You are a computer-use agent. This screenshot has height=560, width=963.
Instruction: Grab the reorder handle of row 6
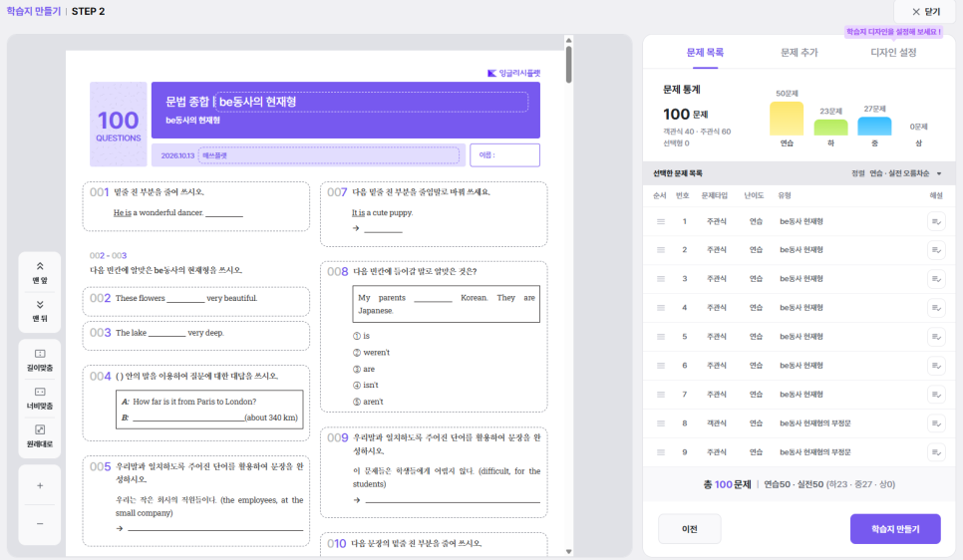coord(661,366)
